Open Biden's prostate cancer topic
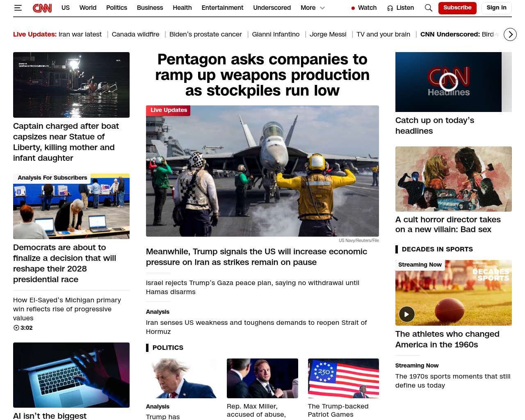Viewport: 525px width, 420px height. [205, 34]
